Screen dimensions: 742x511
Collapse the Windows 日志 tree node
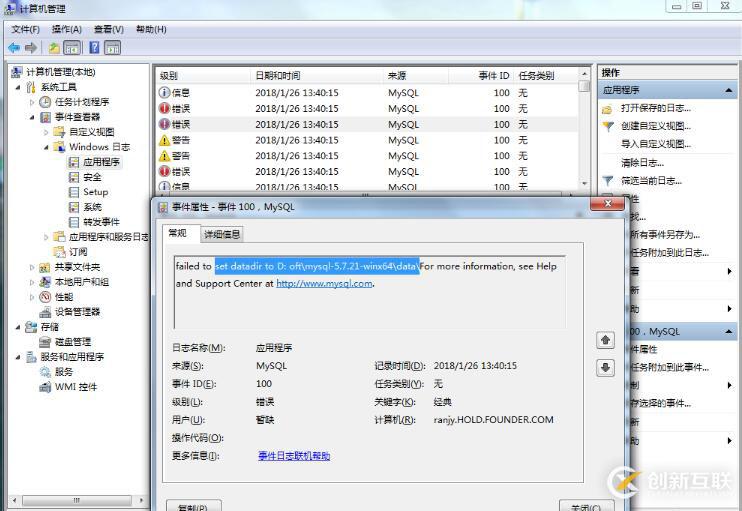click(46, 147)
